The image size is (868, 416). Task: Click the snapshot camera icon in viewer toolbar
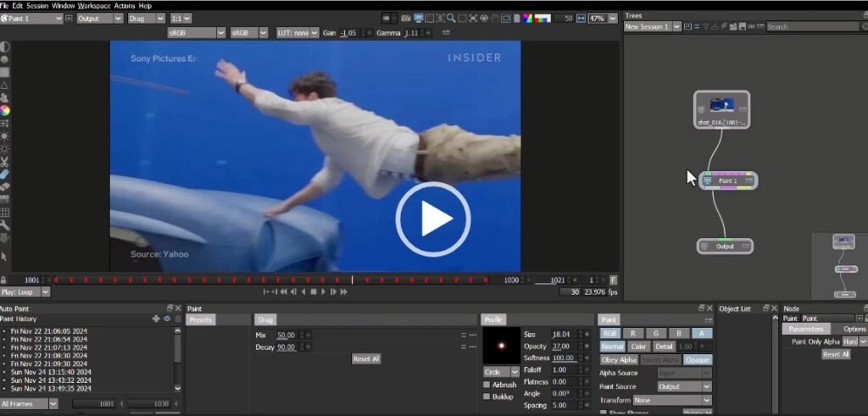(406, 19)
